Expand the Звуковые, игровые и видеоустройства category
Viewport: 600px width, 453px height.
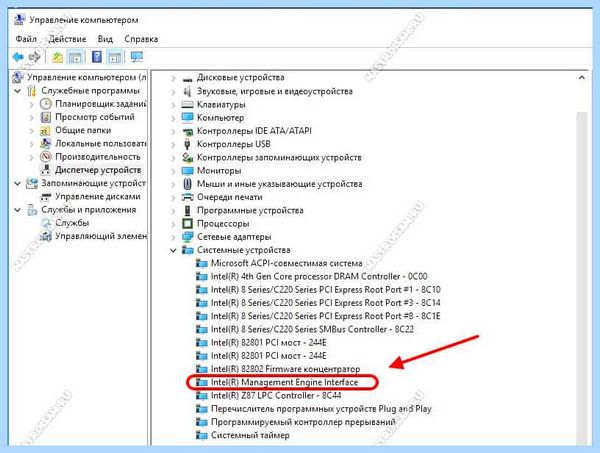173,92
